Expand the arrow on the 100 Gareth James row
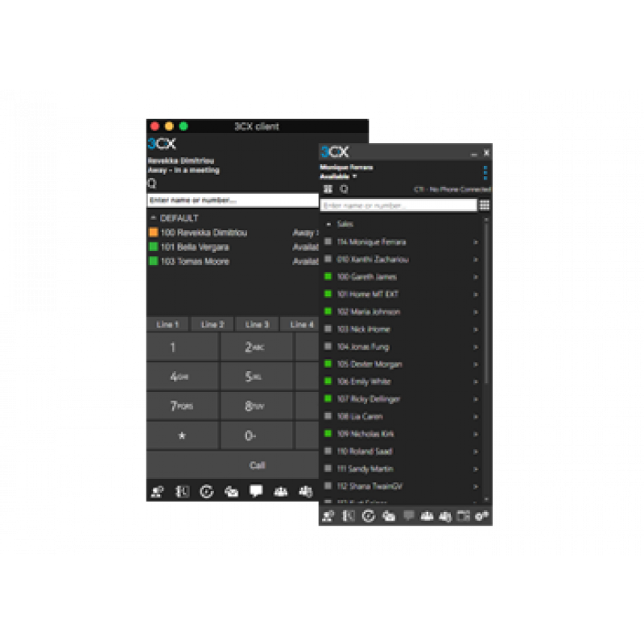Image resolution: width=644 pixels, height=644 pixels. pos(476,277)
